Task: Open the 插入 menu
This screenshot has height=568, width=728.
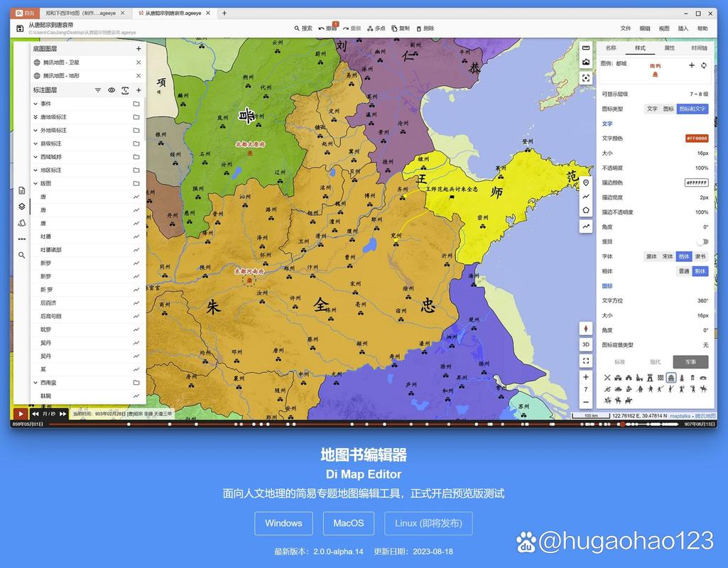Action: click(x=683, y=28)
